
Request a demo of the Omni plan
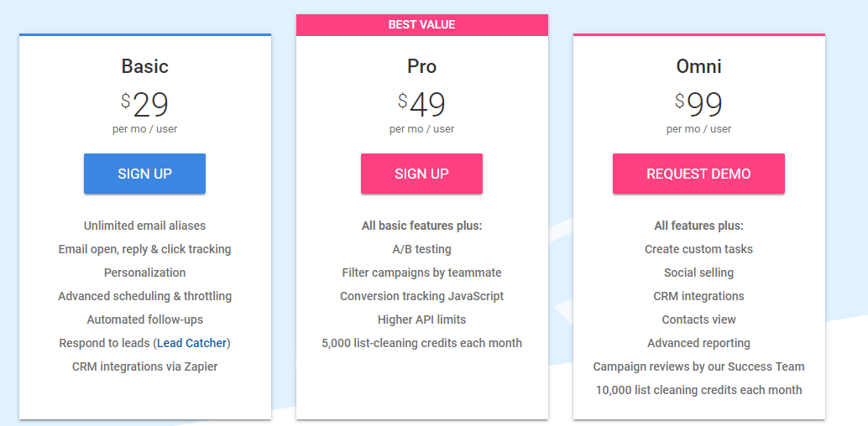click(x=698, y=174)
